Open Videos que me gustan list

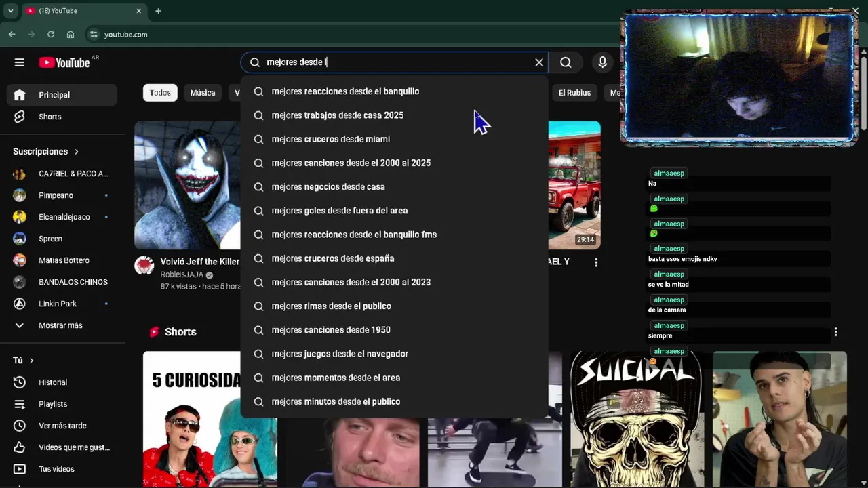62,447
